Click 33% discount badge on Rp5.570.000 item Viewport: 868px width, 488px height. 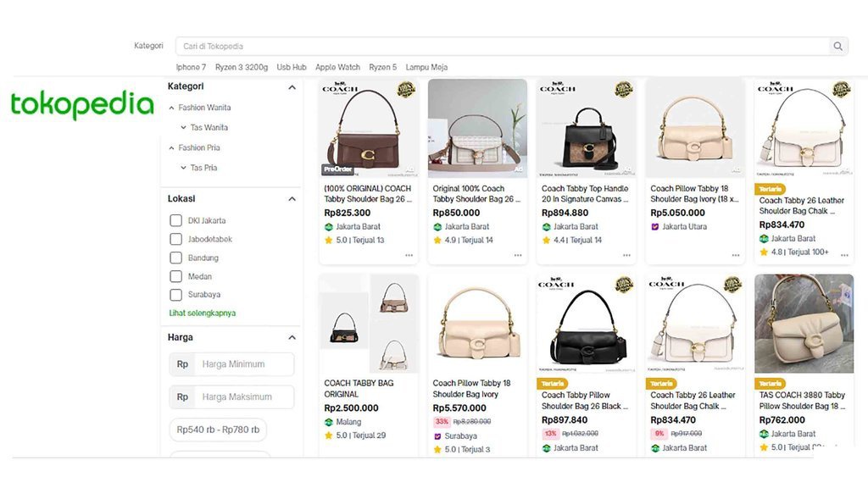click(442, 422)
